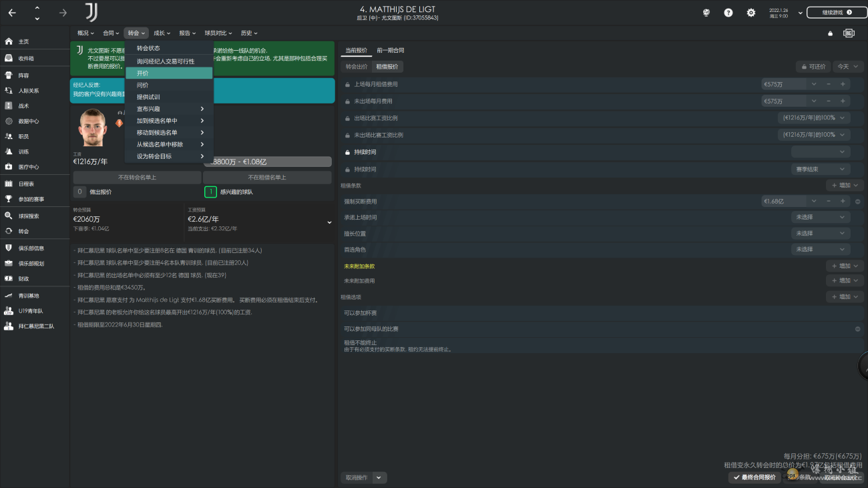Viewport: 868px width, 488px height.
Task: Open the 人际关系 dynamics icon
Action: [9, 90]
